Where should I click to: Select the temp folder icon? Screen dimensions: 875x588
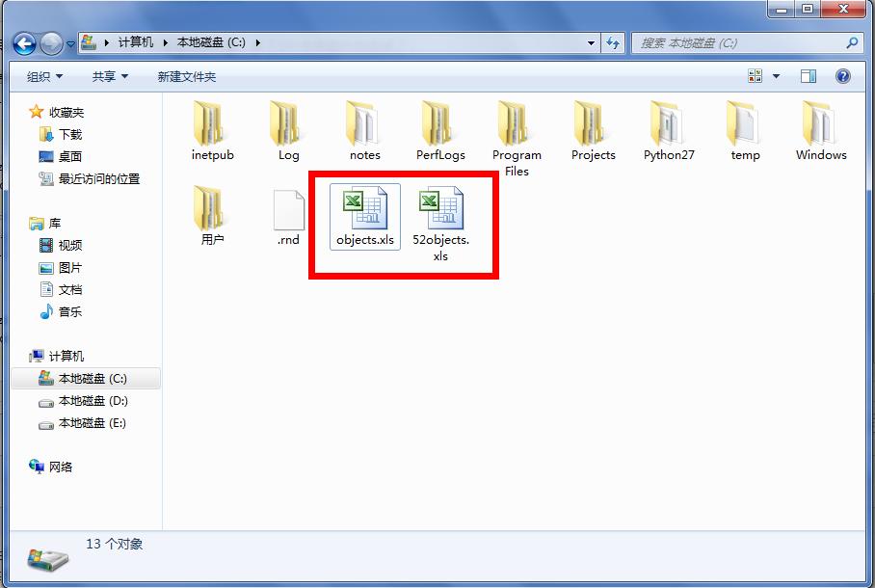point(743,122)
